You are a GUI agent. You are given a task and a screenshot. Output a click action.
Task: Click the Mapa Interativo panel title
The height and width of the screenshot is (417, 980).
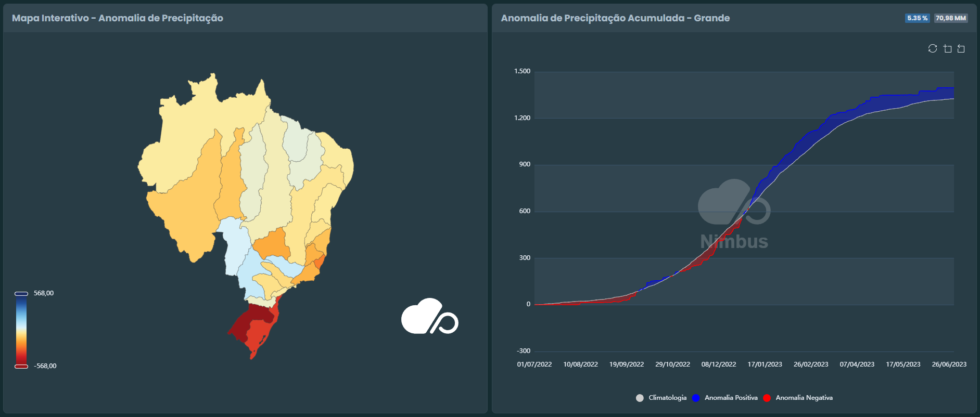pos(118,18)
